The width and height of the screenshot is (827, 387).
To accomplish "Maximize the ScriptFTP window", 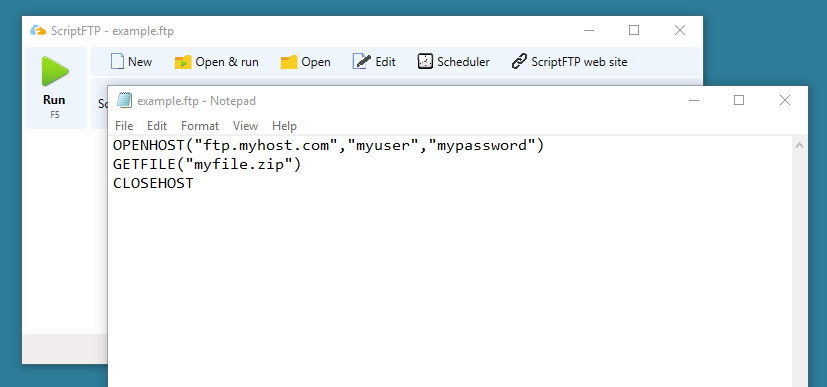I will coord(634,31).
